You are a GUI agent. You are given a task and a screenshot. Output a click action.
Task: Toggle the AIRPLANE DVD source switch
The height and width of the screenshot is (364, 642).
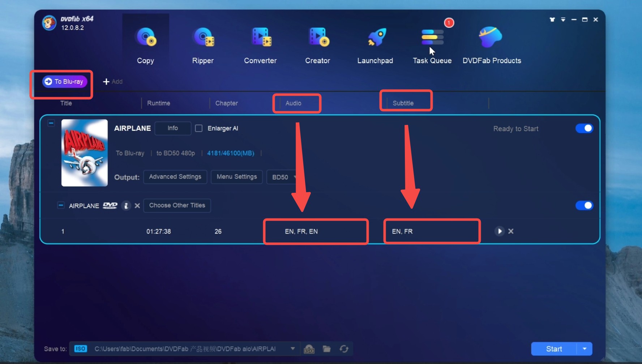point(584,205)
